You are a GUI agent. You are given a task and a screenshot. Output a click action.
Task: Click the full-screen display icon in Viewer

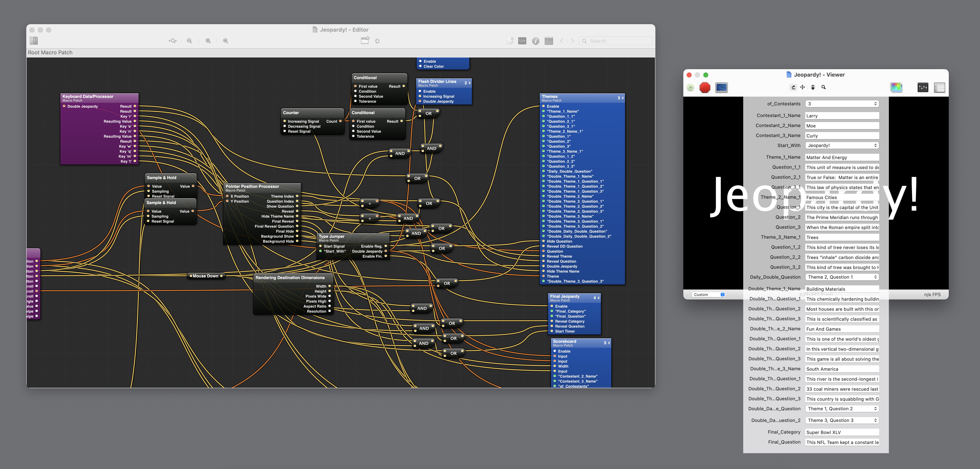click(x=721, y=87)
